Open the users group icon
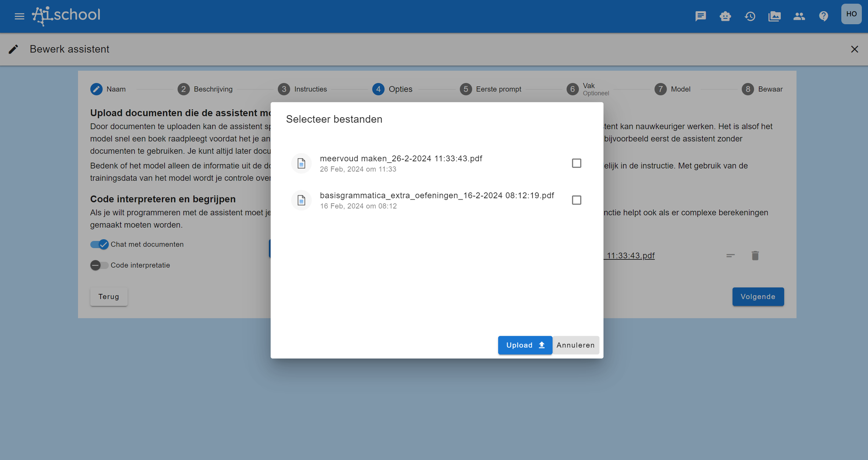 pyautogui.click(x=799, y=16)
